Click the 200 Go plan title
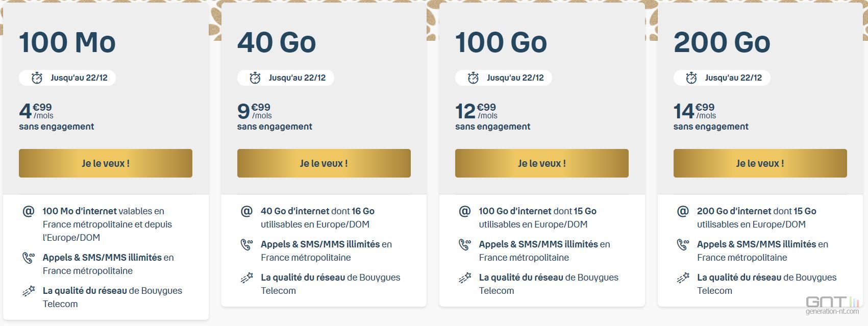This screenshot has width=868, height=326. click(x=722, y=42)
